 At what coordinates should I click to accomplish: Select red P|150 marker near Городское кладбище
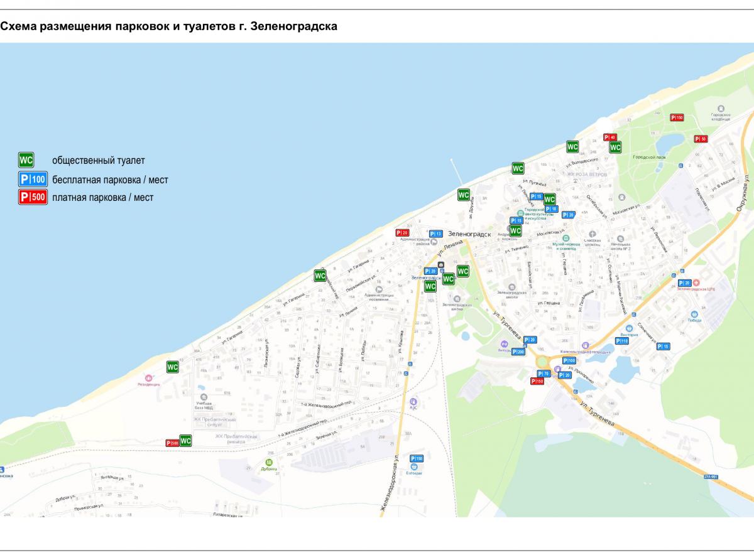[x=677, y=117]
